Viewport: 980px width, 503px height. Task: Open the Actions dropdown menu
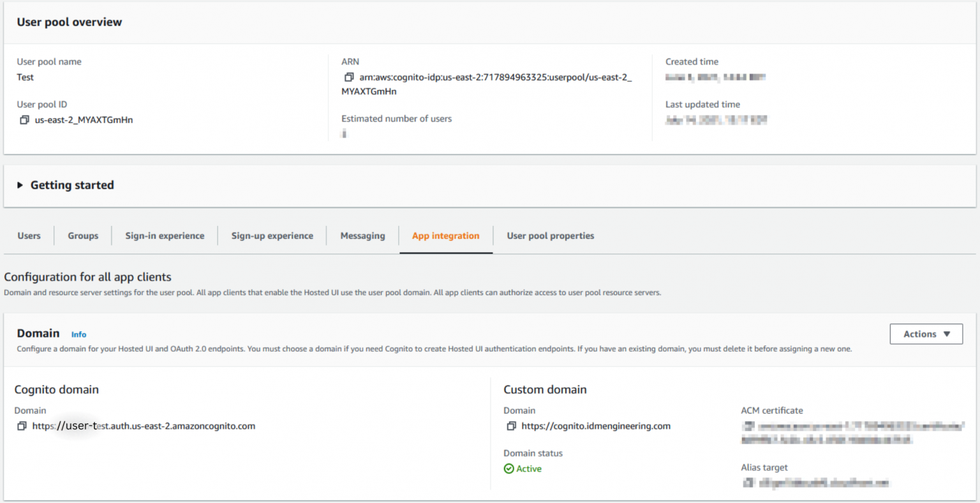(926, 334)
